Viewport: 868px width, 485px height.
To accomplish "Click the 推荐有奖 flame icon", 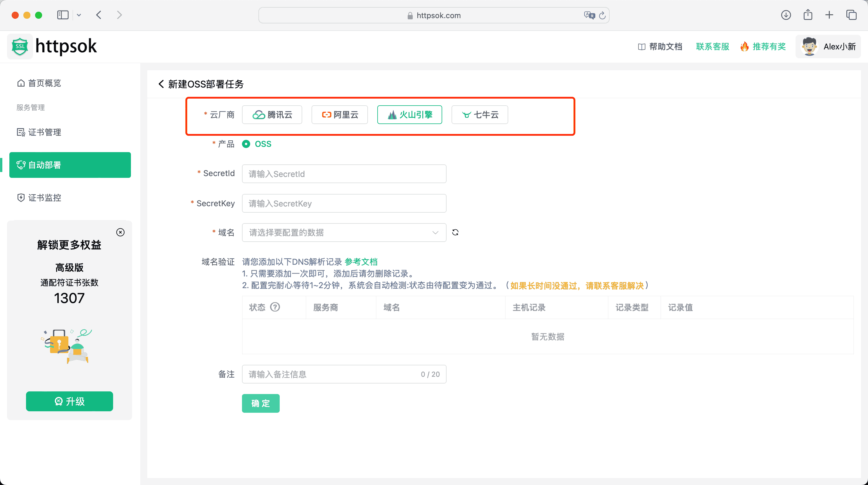I will [745, 47].
